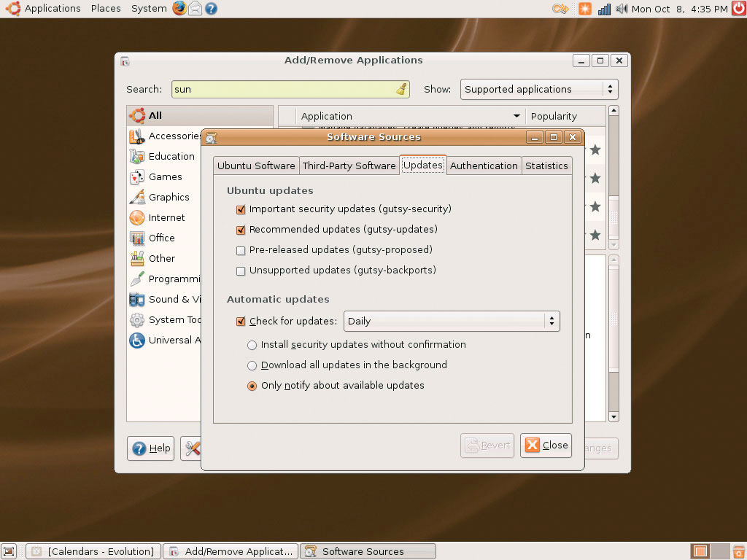Toggle Important security updates (gutsy-security)
Image resolution: width=747 pixels, height=560 pixels.
click(241, 209)
